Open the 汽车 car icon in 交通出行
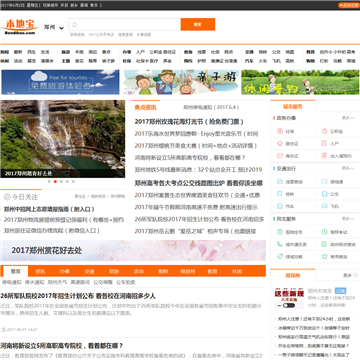Screen dimensions: 360x360 point(280,206)
